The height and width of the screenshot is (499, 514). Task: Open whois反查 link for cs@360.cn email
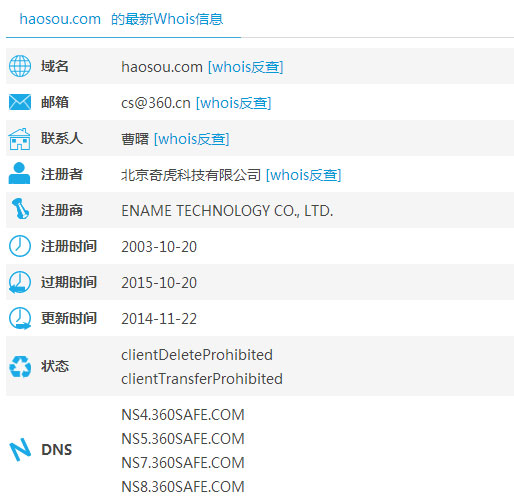pyautogui.click(x=234, y=103)
